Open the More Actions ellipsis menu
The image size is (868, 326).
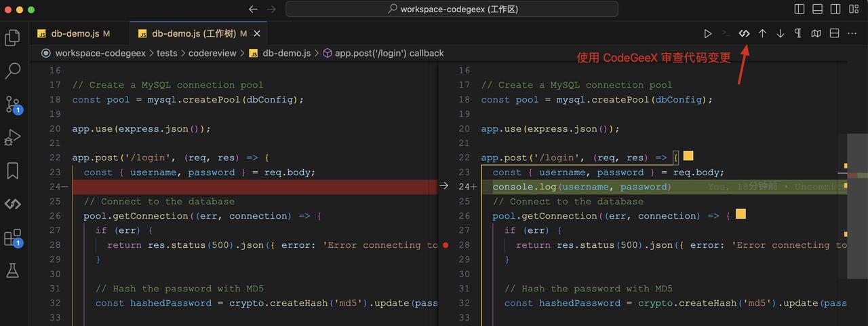[x=852, y=33]
